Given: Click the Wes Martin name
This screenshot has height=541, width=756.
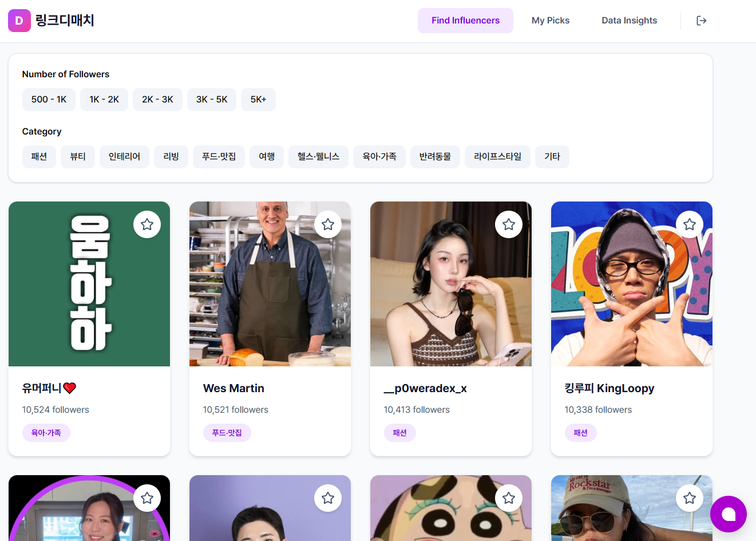Looking at the screenshot, I should (233, 388).
